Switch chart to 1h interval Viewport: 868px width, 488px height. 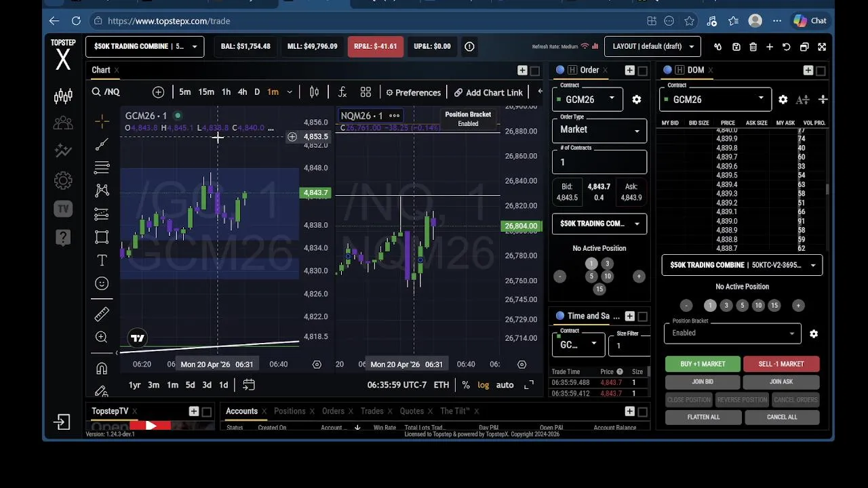click(x=226, y=92)
